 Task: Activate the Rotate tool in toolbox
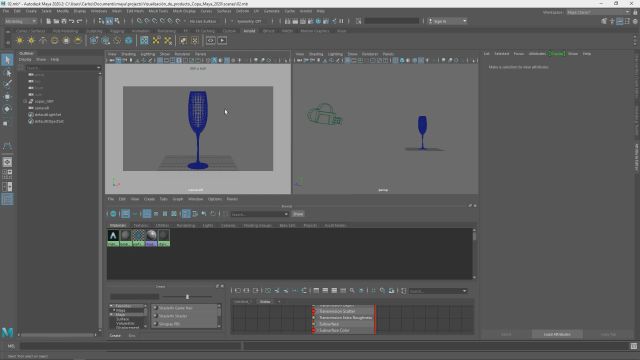7,109
